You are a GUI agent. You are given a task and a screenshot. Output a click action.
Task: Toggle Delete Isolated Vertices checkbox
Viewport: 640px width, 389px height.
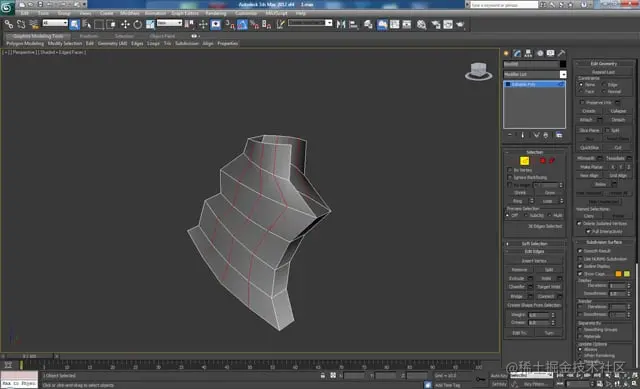[x=579, y=223]
